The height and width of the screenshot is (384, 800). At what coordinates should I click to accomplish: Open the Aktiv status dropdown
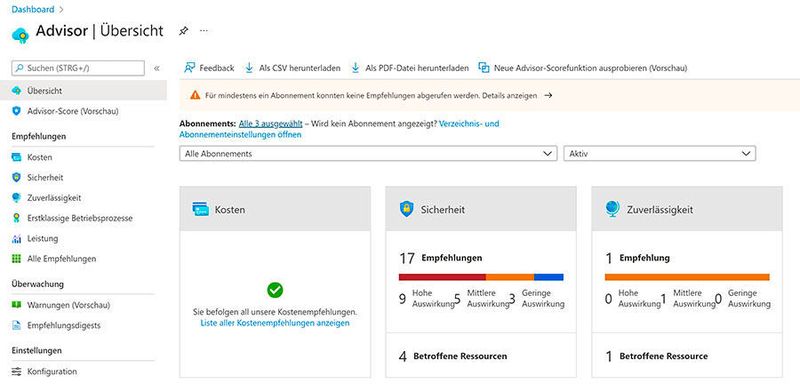[660, 153]
